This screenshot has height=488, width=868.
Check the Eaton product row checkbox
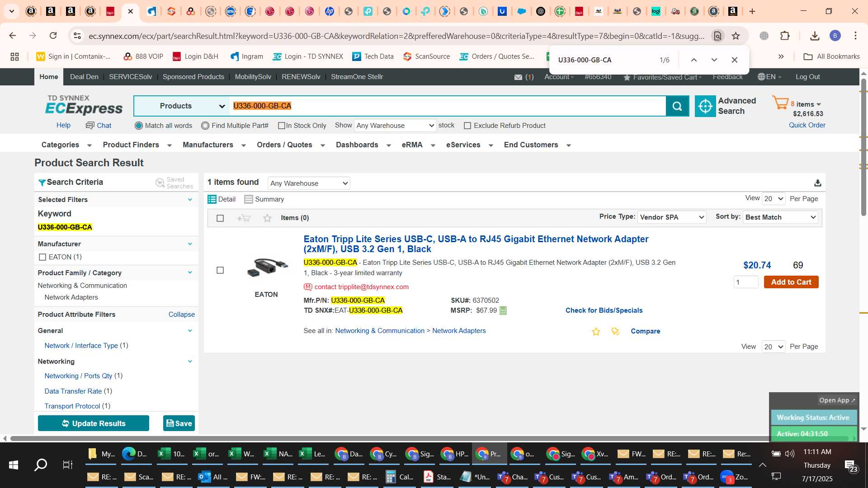(x=220, y=270)
